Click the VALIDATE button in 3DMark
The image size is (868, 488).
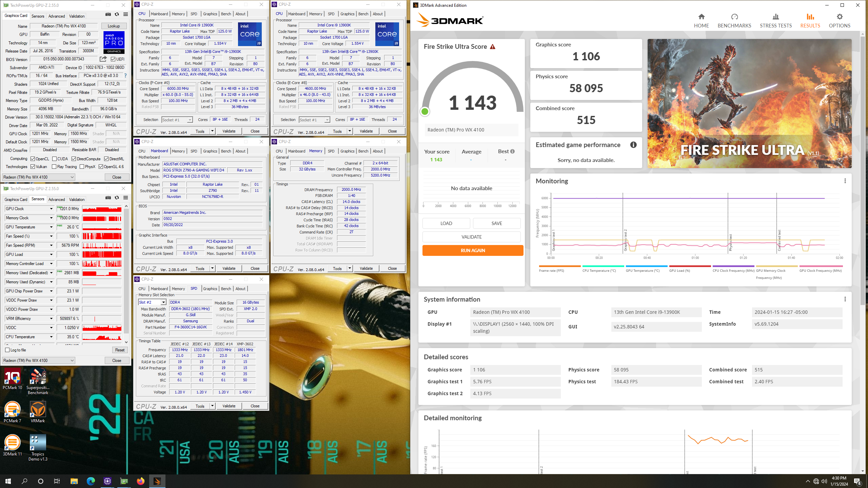[471, 237]
